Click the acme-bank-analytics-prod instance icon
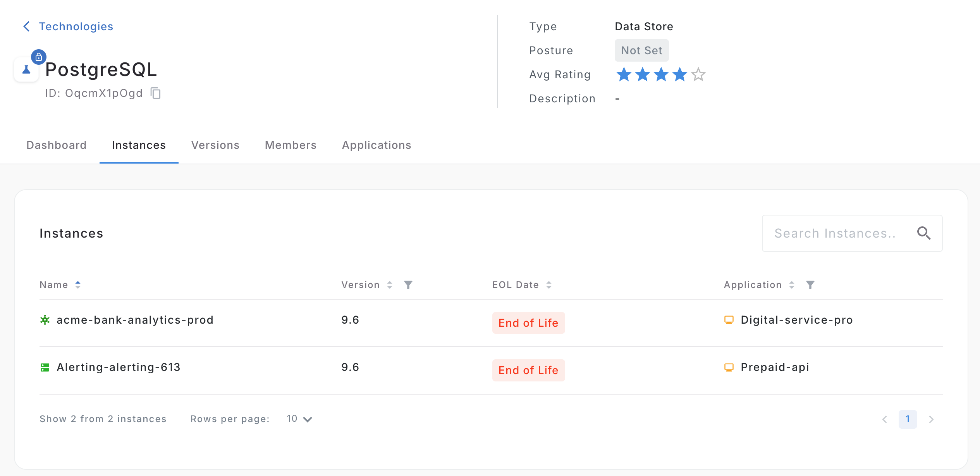Screen dimensions: 980x476 pos(45,320)
